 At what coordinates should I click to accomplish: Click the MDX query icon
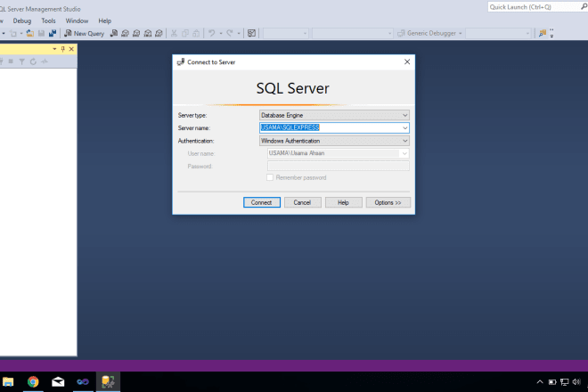[126, 33]
